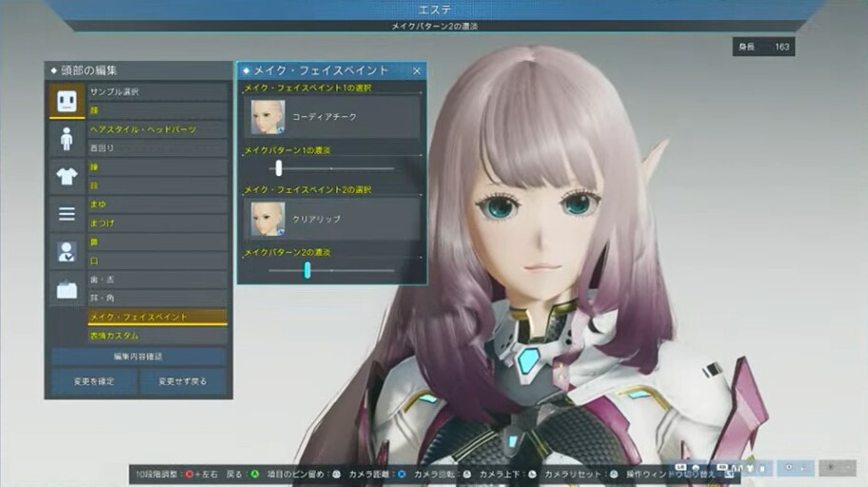Open the character profile checkmark icon

coord(67,251)
